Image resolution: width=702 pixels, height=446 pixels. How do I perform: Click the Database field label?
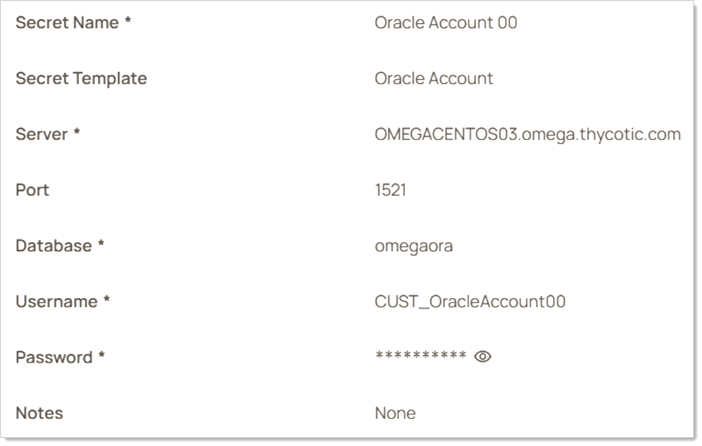click(54, 245)
